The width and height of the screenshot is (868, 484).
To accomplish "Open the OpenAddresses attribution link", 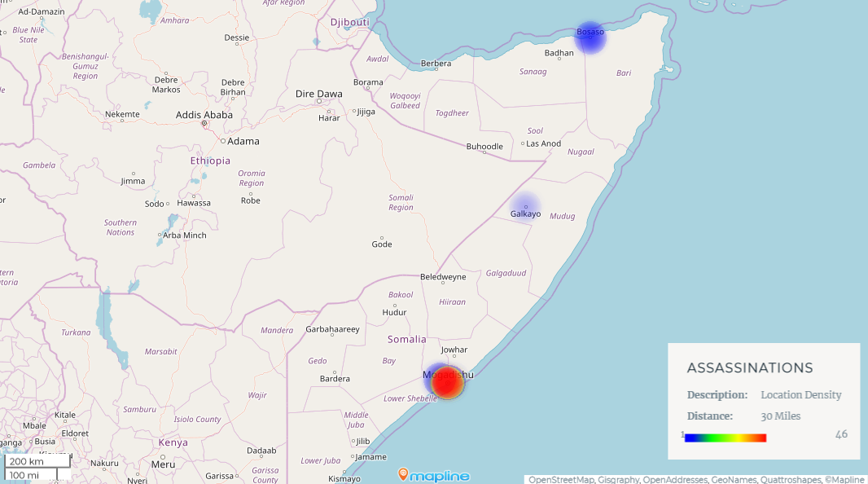I will point(675,479).
